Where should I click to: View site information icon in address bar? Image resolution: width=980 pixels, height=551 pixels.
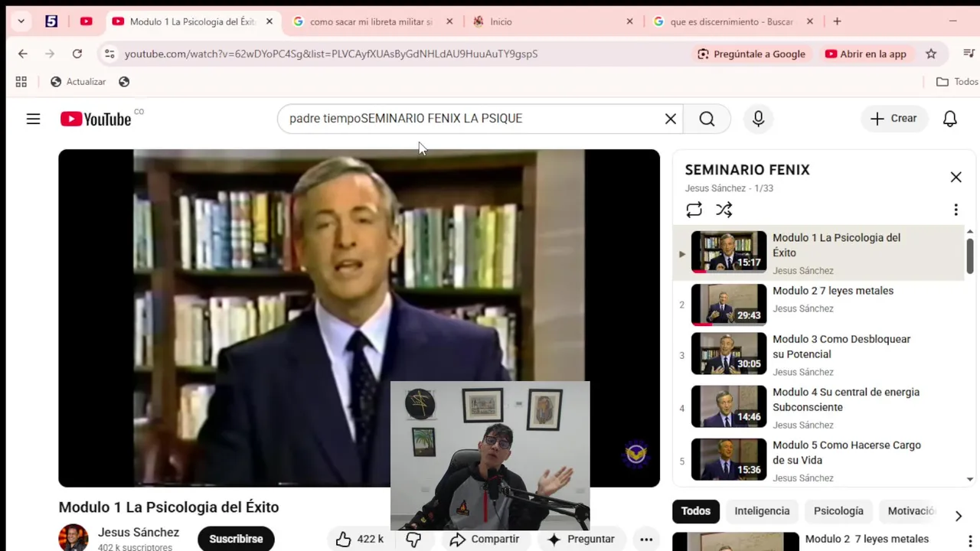coord(109,54)
